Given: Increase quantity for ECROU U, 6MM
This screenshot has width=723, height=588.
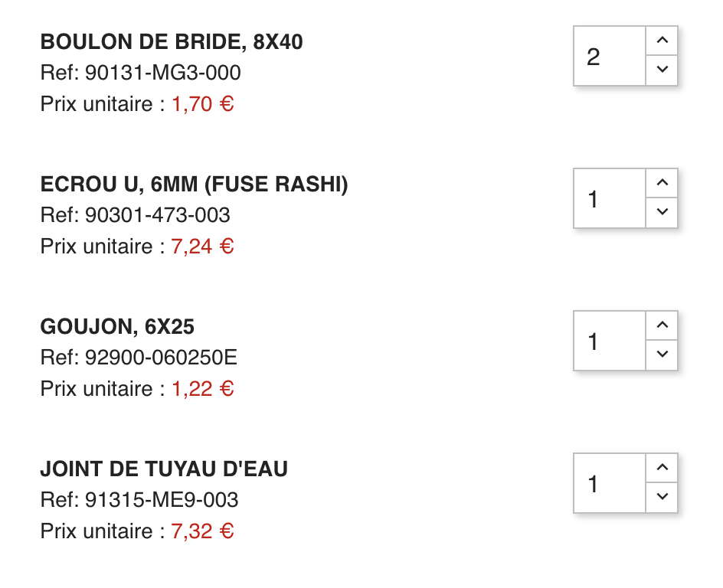Looking at the screenshot, I should pyautogui.click(x=662, y=183).
